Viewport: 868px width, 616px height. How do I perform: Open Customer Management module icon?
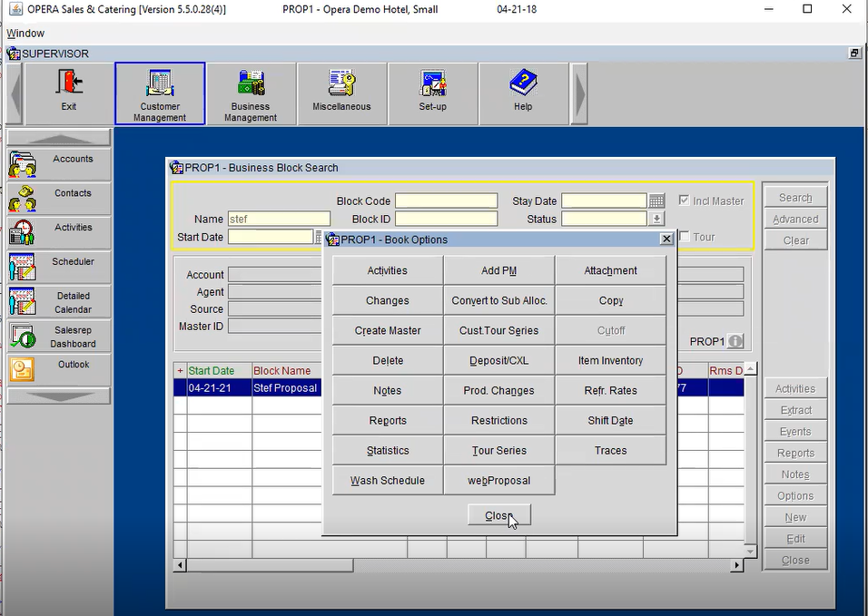pyautogui.click(x=160, y=83)
